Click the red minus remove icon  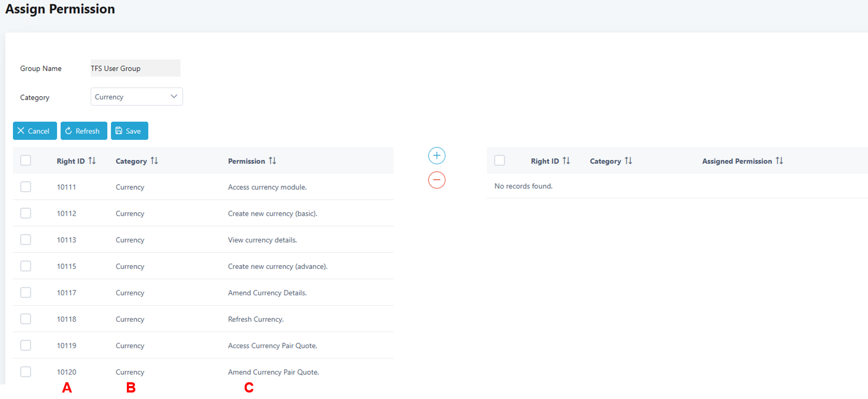pos(436,180)
